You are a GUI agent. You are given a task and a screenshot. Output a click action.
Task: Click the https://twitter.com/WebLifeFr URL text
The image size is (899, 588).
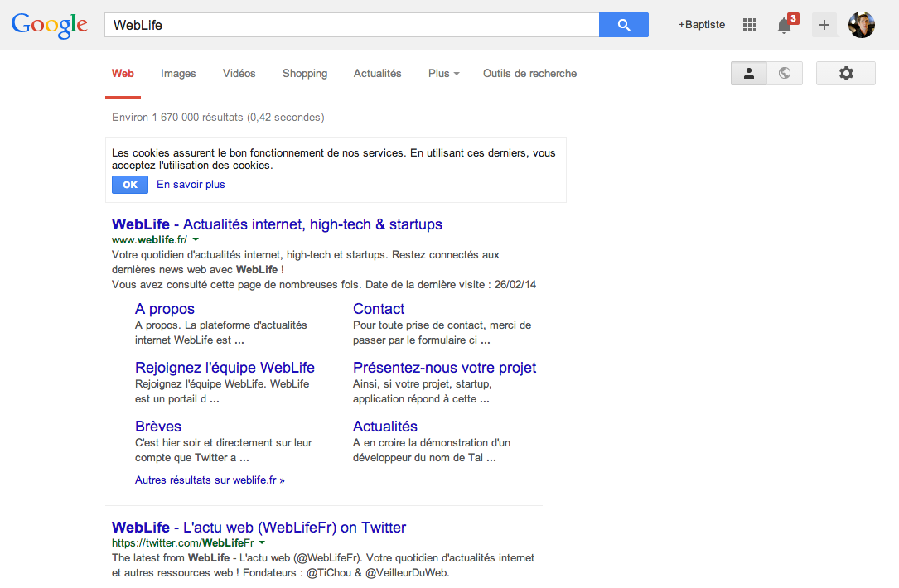pos(183,542)
